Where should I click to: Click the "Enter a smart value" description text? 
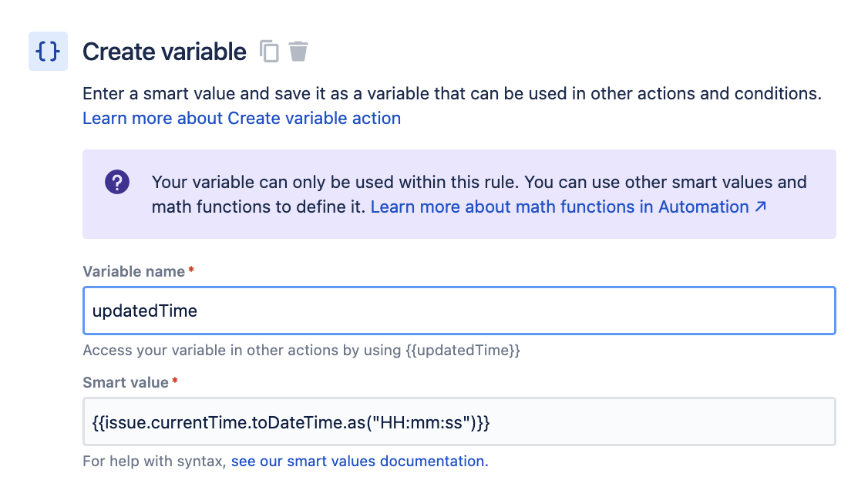[453, 93]
